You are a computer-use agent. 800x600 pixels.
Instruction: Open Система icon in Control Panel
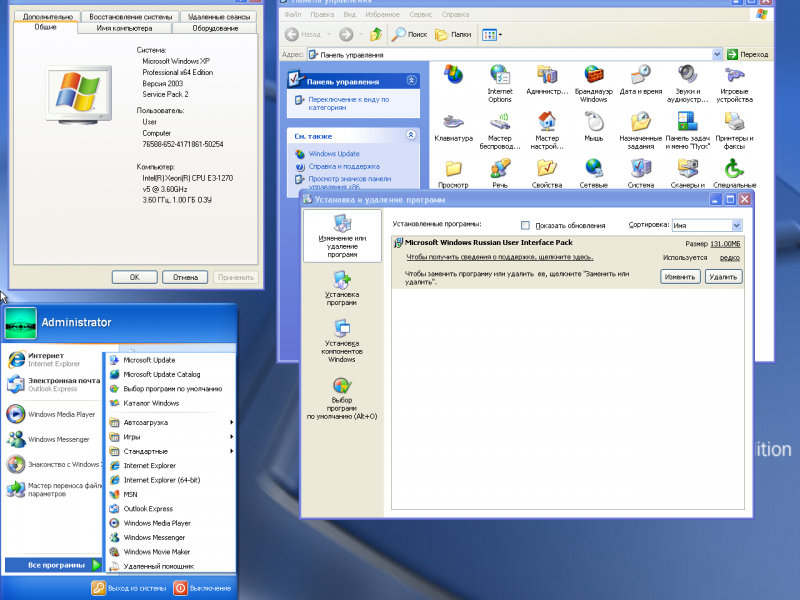[641, 173]
